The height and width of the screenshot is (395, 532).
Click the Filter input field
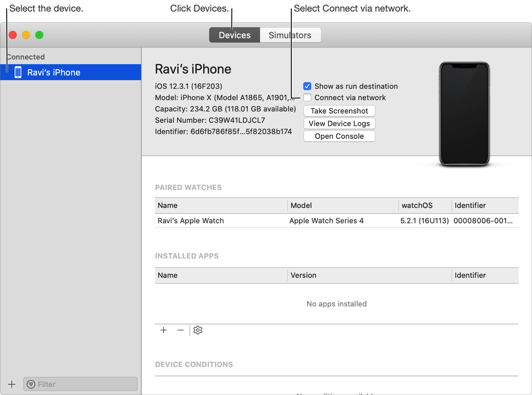pos(80,384)
